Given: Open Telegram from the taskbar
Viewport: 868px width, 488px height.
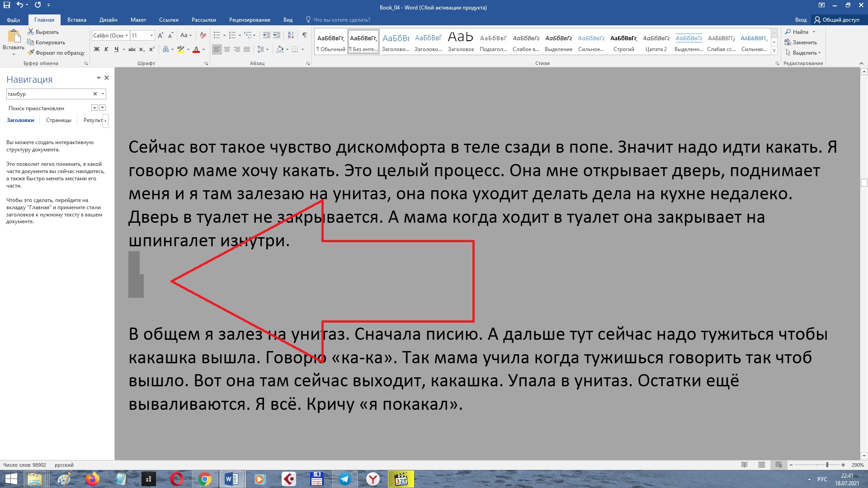Looking at the screenshot, I should (345, 479).
